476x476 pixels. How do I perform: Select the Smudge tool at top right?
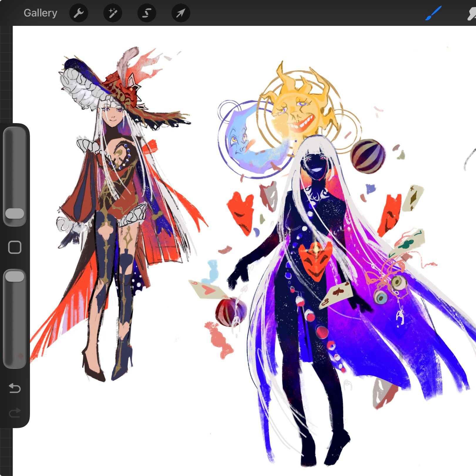471,14
